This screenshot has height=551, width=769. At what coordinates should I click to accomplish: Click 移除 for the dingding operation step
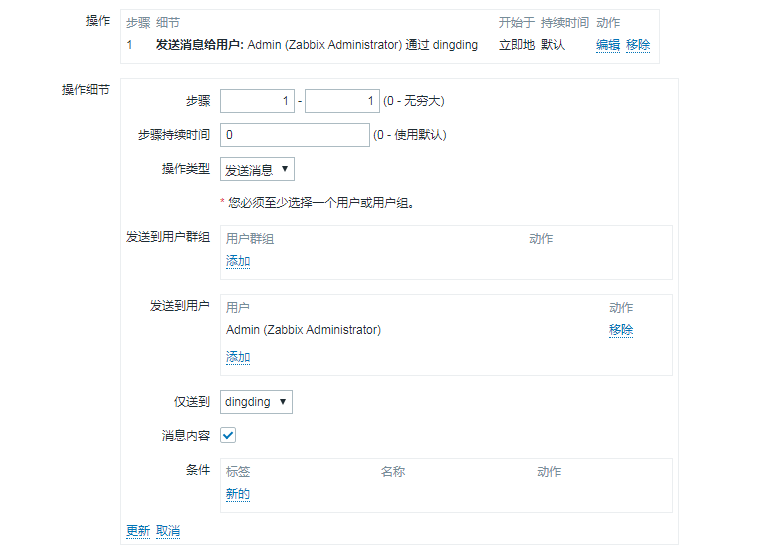(638, 45)
